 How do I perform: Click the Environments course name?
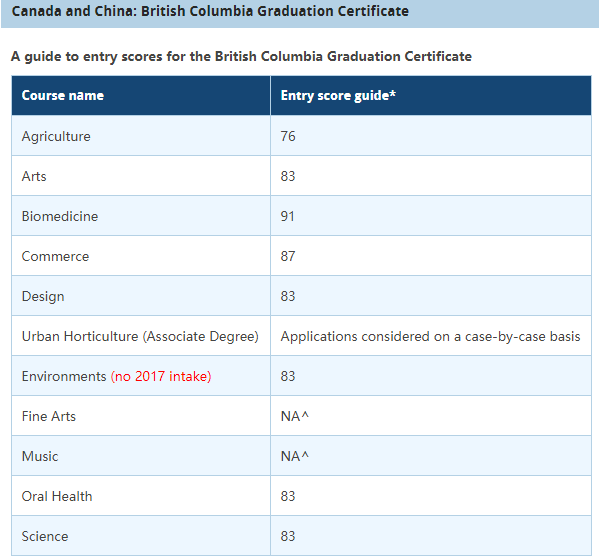point(64,376)
